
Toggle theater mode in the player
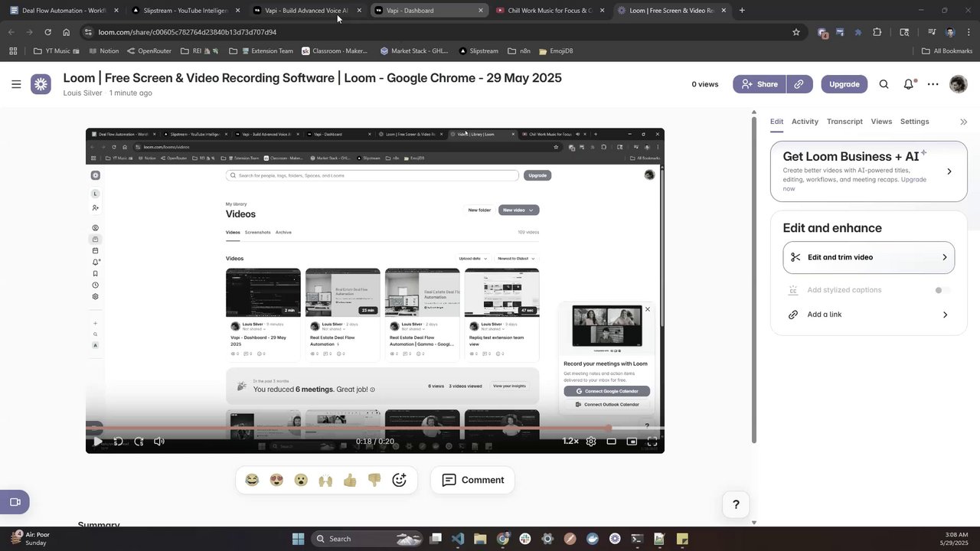tap(611, 442)
